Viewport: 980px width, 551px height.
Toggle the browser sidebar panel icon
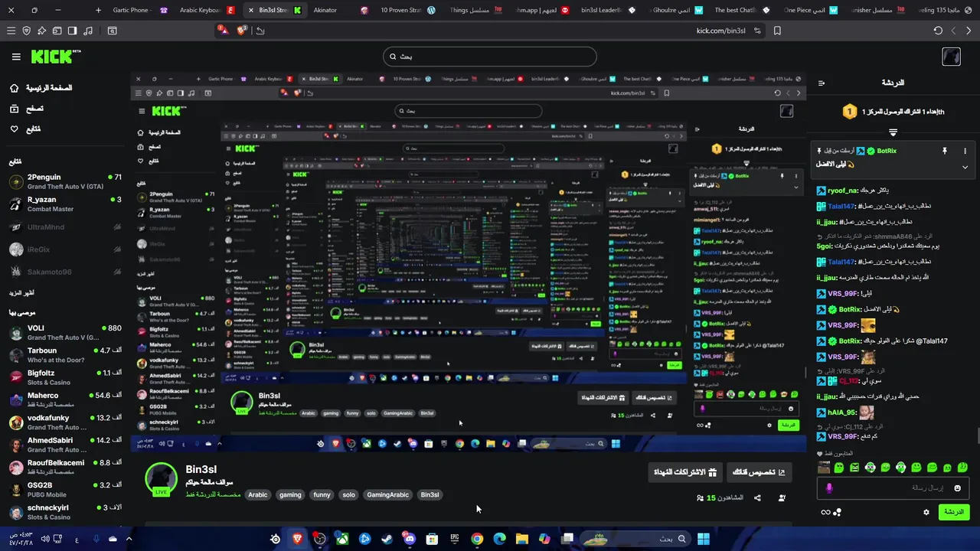pos(72,31)
